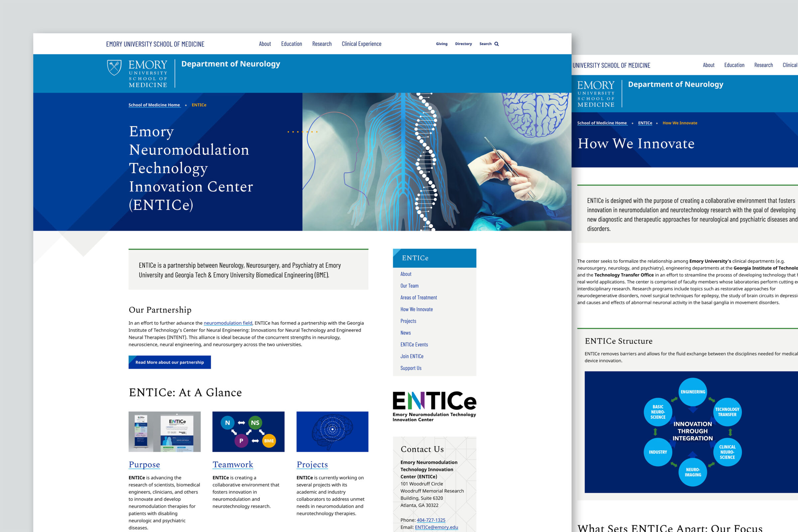Open How We Innovate in sidebar
Viewport: 798px width, 532px height.
[417, 309]
